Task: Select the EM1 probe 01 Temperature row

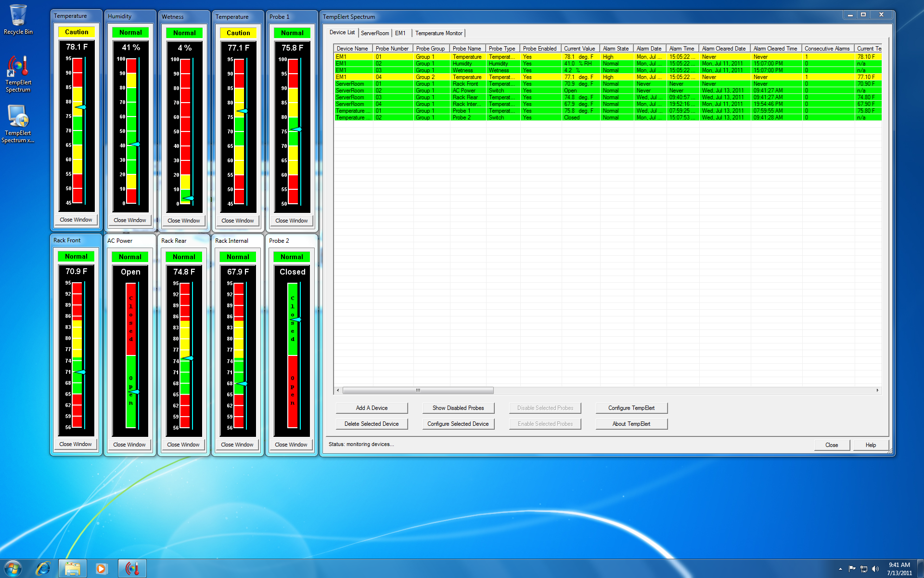Action: coord(608,57)
